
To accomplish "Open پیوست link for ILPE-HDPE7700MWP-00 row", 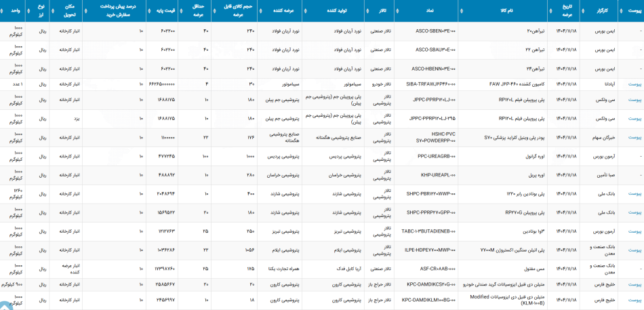I will tap(635, 250).
